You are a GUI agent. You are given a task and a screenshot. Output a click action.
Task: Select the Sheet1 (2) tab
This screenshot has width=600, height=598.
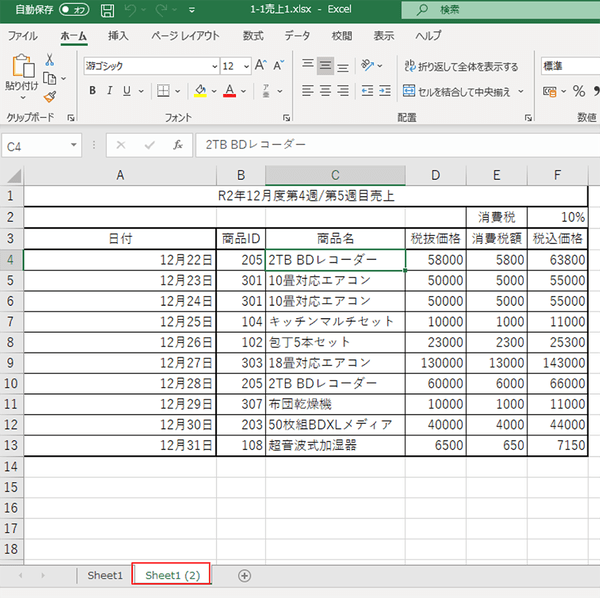pos(172,575)
